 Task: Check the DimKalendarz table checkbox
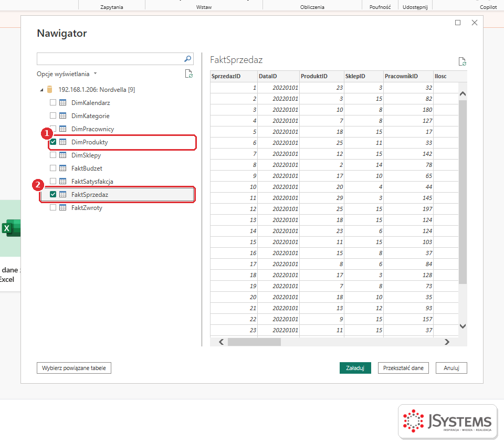tap(53, 102)
